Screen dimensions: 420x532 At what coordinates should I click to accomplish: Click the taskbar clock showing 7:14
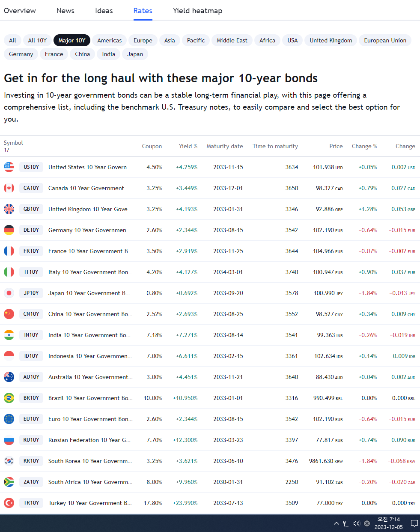pyautogui.click(x=389, y=523)
